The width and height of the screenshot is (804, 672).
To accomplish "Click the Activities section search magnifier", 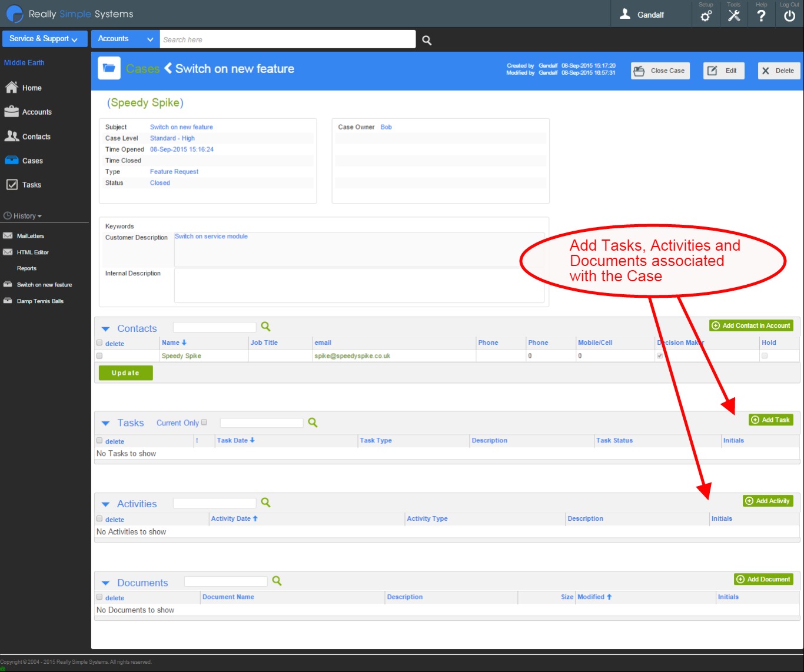I will click(x=265, y=503).
